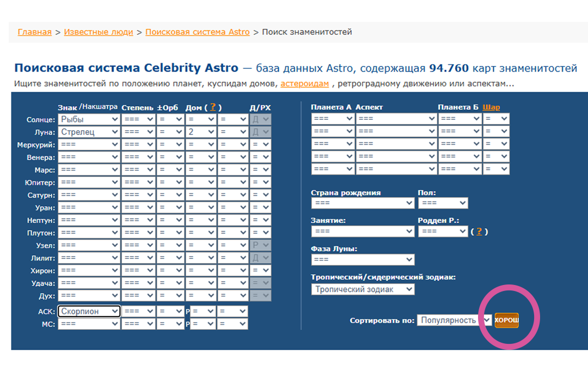
Task: Open last aspect row Аспект dropdown
Action: click(x=396, y=169)
